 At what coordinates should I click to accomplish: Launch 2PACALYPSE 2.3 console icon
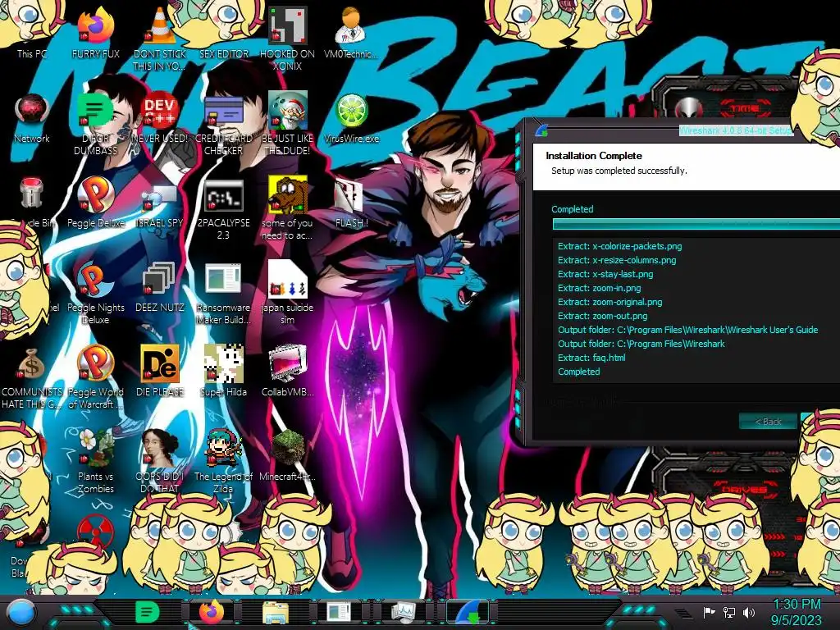tap(224, 196)
